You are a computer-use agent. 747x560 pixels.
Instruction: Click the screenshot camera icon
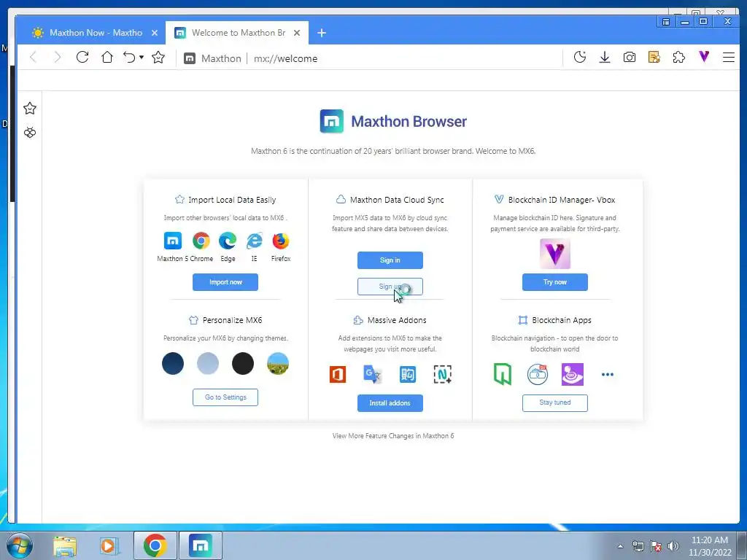(630, 58)
